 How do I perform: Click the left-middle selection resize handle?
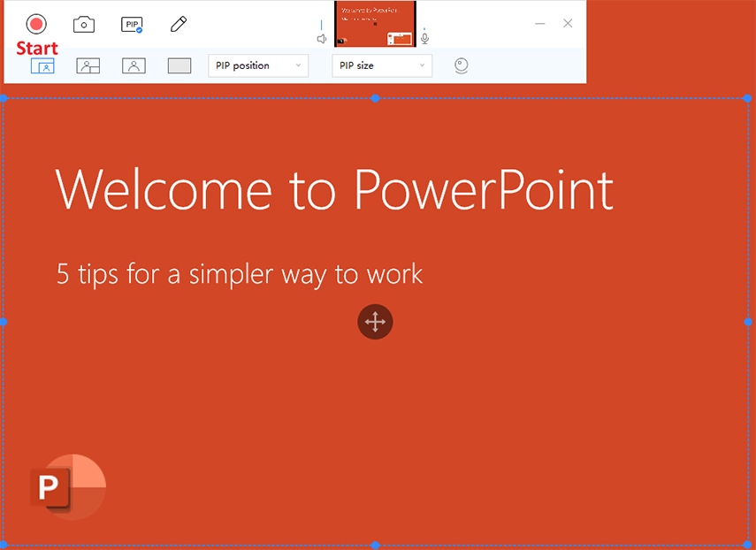3,322
